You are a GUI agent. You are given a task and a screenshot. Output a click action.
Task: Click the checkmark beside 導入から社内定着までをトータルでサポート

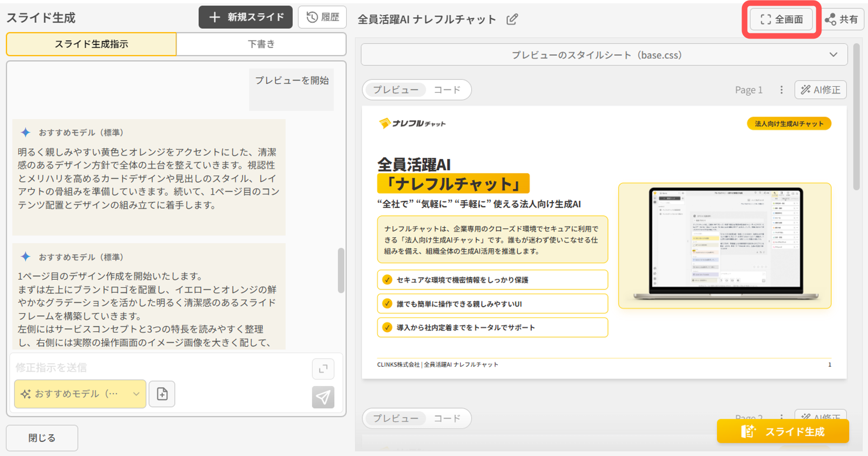tap(387, 328)
